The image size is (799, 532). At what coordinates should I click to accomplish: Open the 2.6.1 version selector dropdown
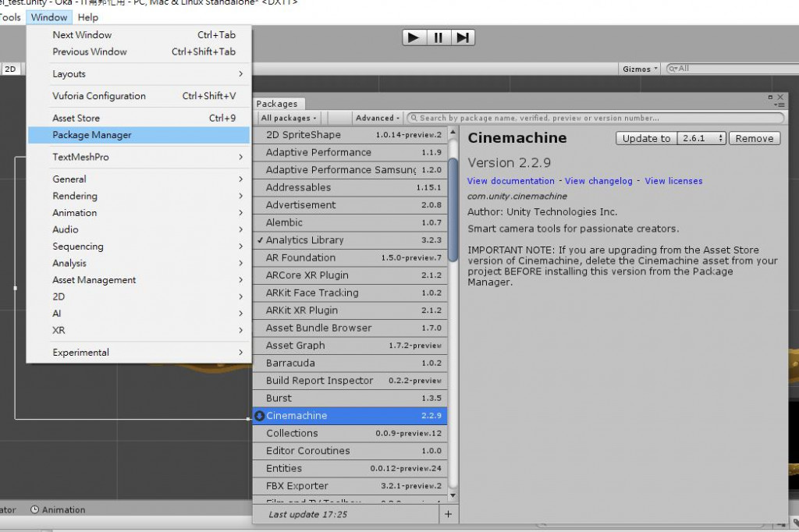pyautogui.click(x=701, y=138)
